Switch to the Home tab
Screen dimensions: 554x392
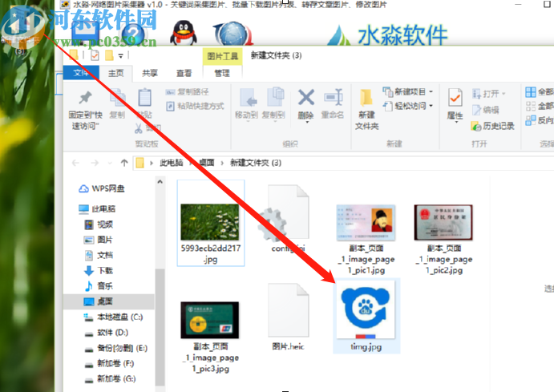pos(115,73)
